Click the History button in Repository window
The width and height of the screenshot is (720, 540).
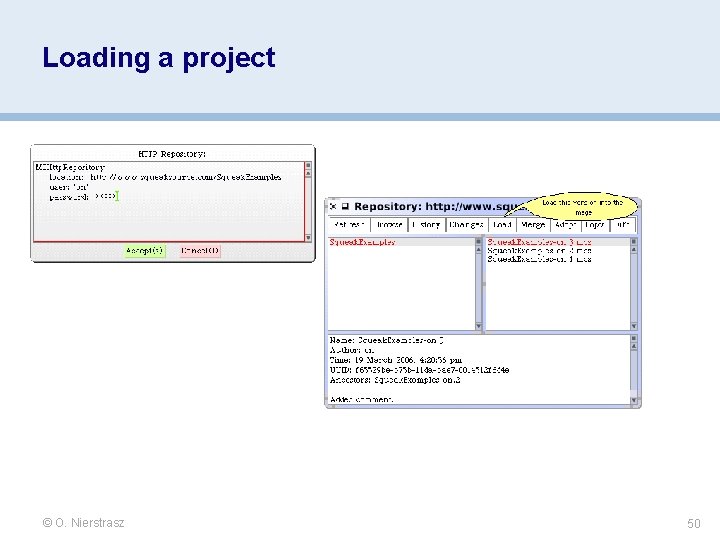click(427, 225)
